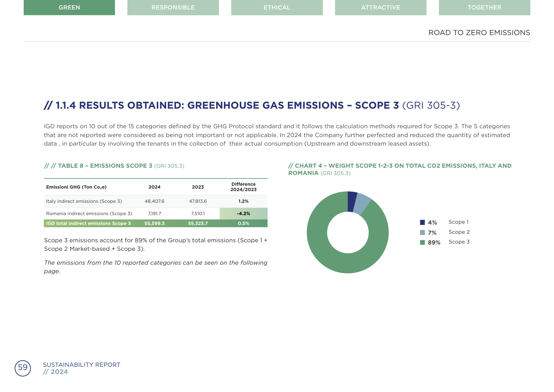Click the Scope 3 legend label
This screenshot has width=554, height=392.
(x=459, y=242)
